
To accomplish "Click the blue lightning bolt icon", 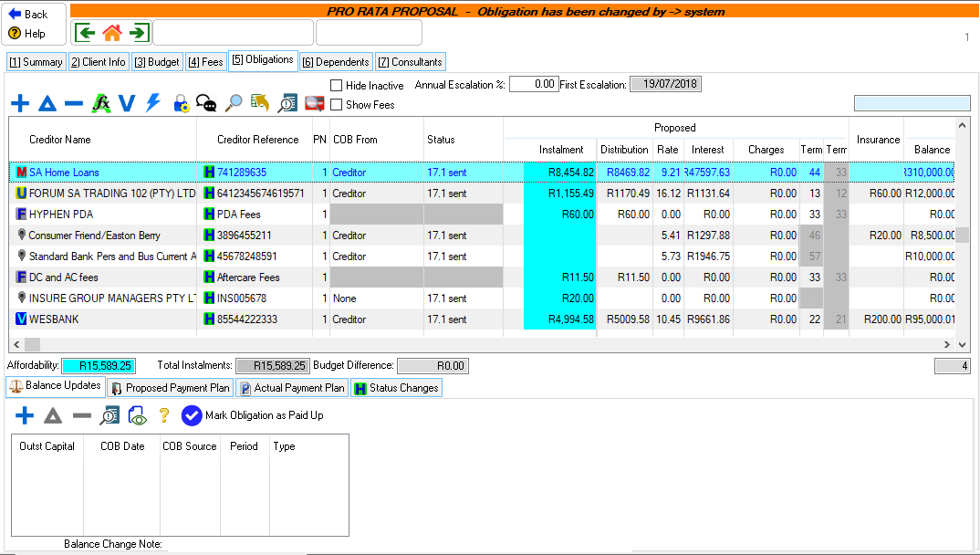I will tap(153, 103).
